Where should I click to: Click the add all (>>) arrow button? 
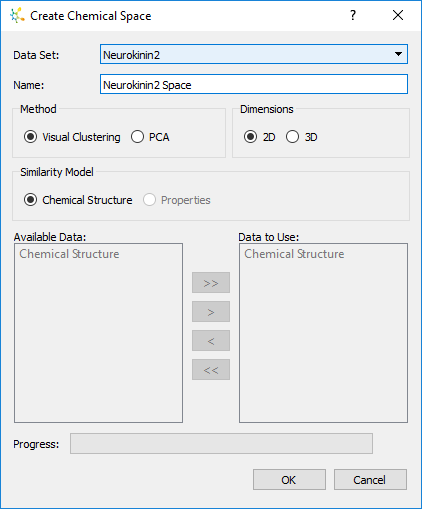[x=211, y=283]
